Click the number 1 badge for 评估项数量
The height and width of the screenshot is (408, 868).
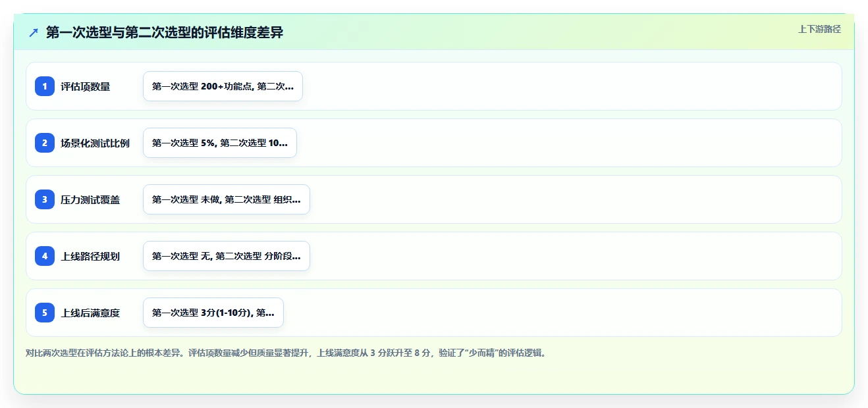(45, 86)
